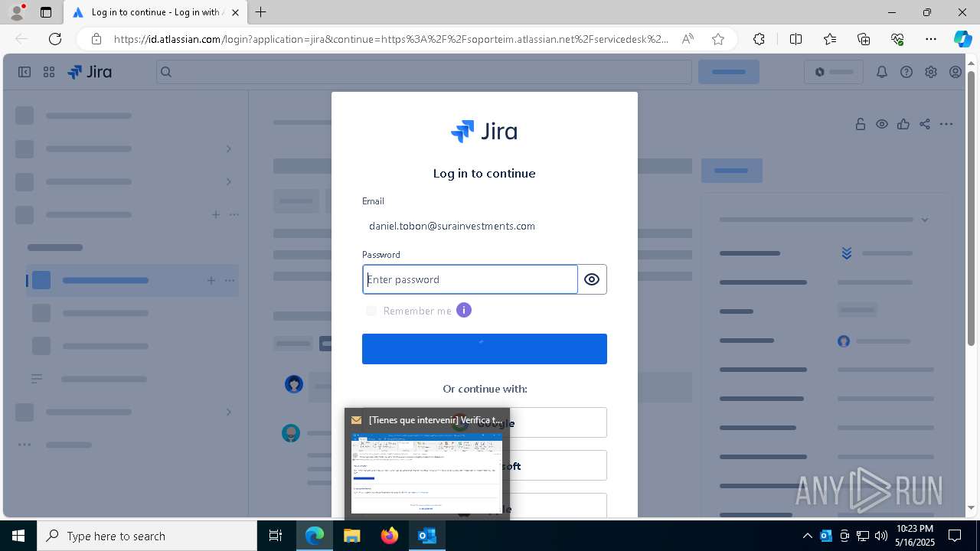Screen dimensions: 980x551
Task: Open Edge Settings and more menu
Action: click(931, 39)
